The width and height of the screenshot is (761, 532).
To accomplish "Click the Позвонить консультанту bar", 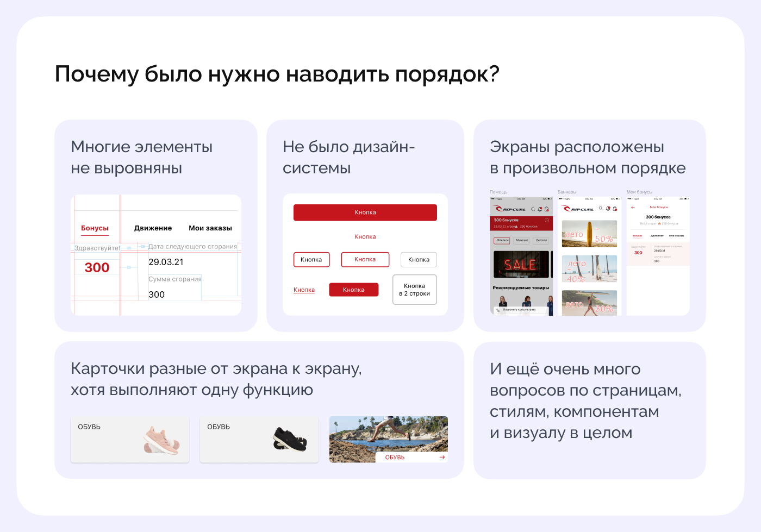I will pos(520,310).
